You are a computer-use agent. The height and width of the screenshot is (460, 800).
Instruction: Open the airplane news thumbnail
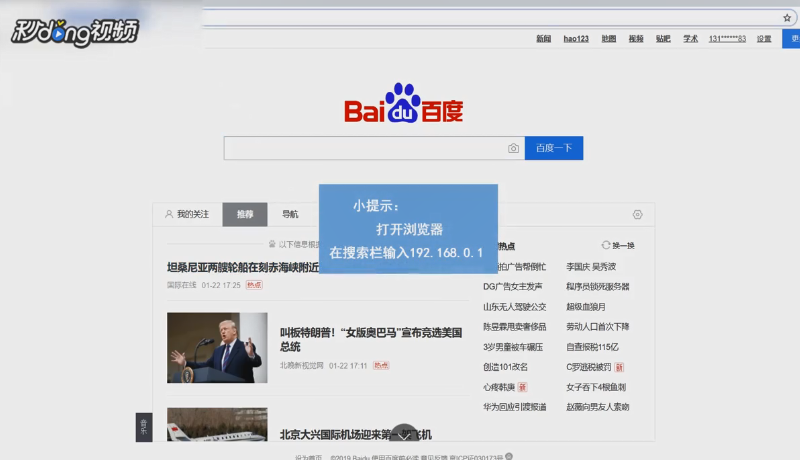(217, 424)
